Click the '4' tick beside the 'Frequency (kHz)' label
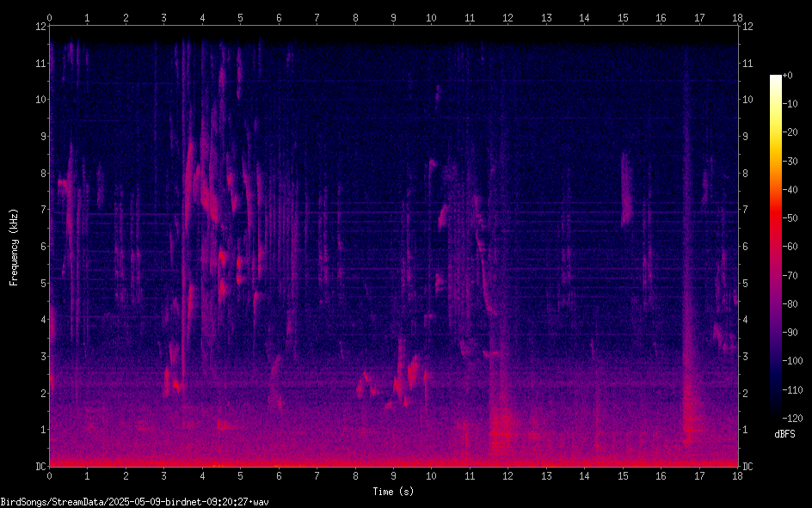Image resolution: width=812 pixels, height=508 pixels. tap(43, 320)
